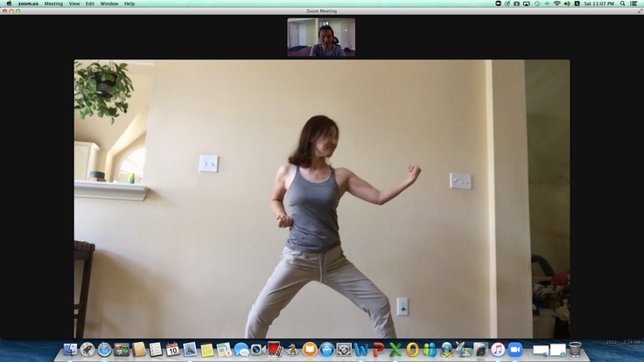Open the Wi-Fi status menu
Image resolution: width=644 pixels, height=362 pixels.
(x=556, y=3)
